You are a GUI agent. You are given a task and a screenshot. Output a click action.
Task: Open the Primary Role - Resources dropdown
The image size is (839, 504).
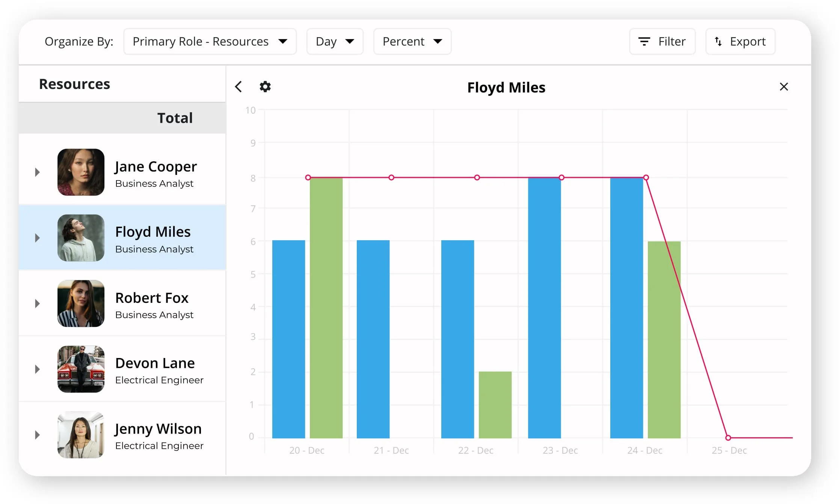coord(210,41)
